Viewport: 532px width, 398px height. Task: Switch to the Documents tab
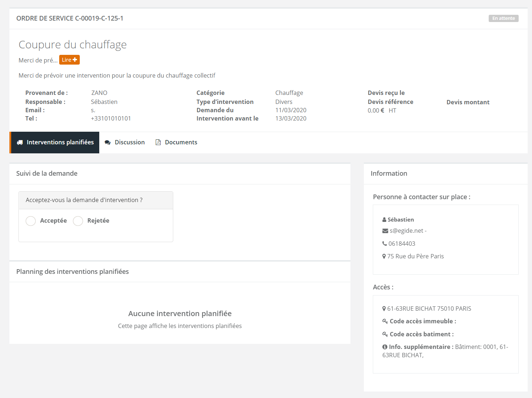click(176, 143)
